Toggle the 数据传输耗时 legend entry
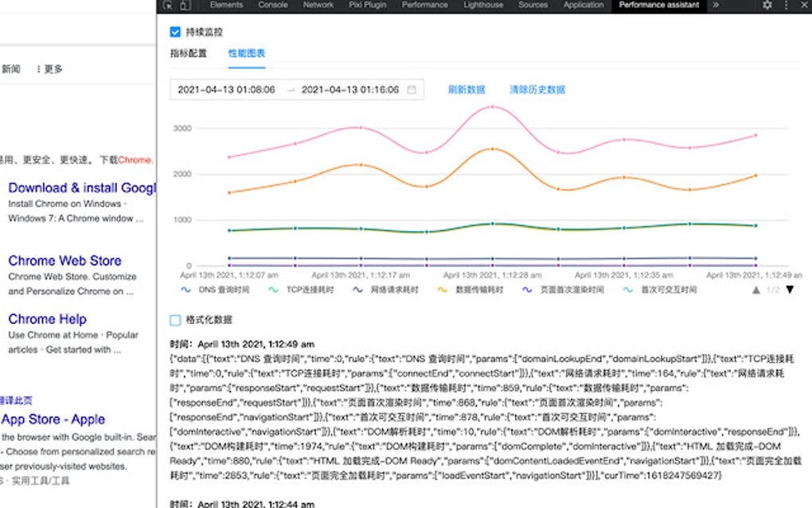The image size is (812, 508). (441, 290)
